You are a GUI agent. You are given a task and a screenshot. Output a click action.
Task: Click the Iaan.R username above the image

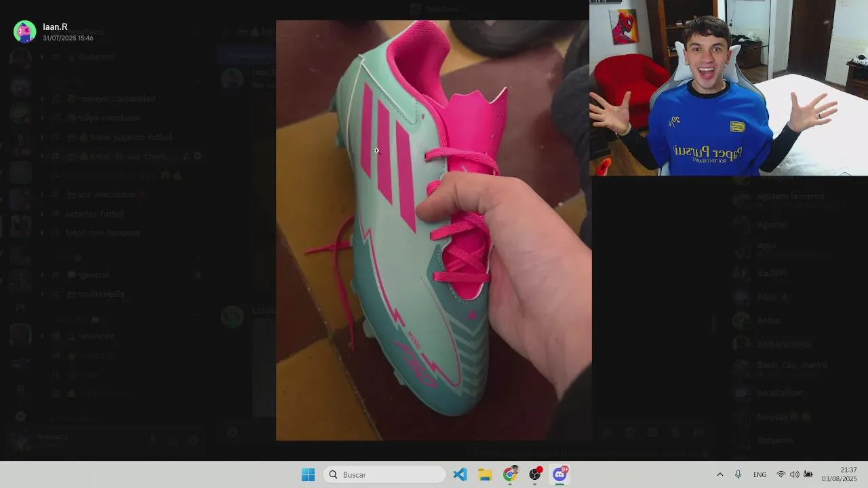point(55,27)
